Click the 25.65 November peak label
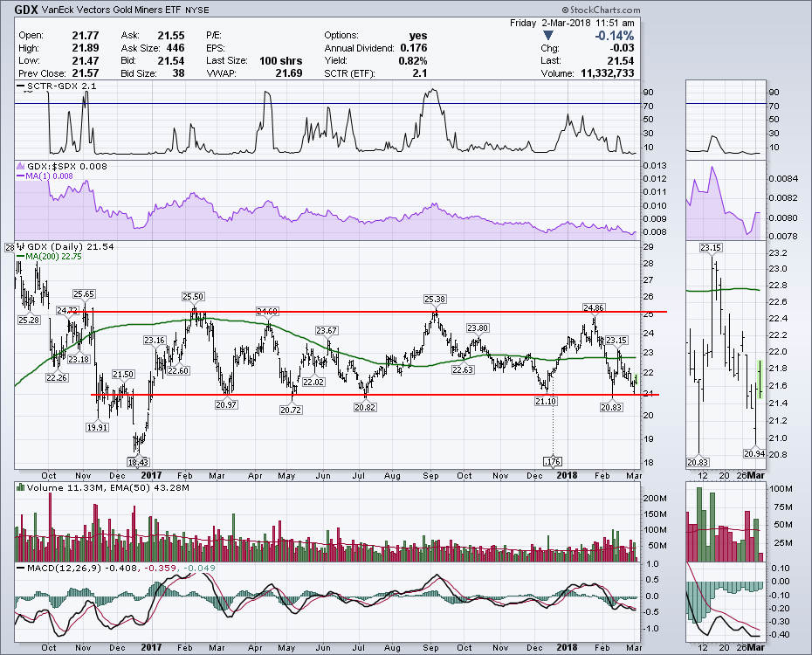This screenshot has width=812, height=655. click(x=84, y=293)
